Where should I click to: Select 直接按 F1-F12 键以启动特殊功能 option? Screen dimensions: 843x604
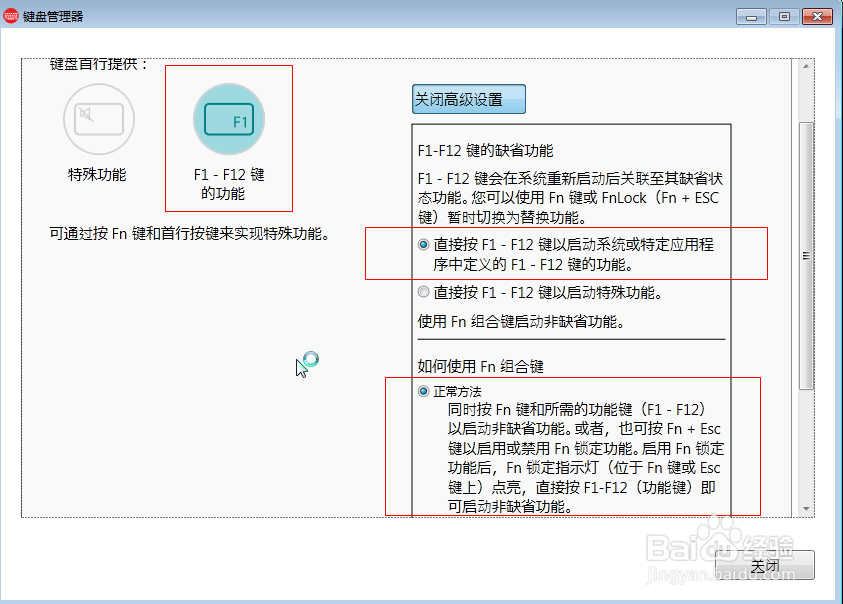424,291
